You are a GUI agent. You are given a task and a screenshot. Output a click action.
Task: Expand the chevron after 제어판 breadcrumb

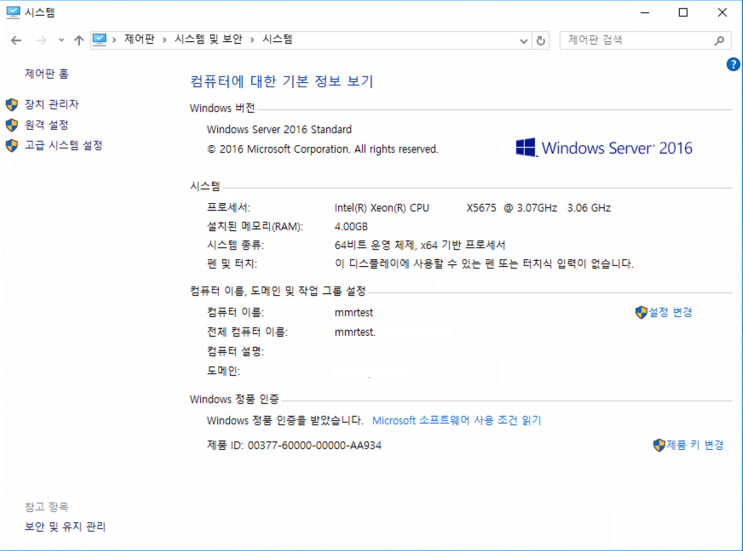(164, 40)
